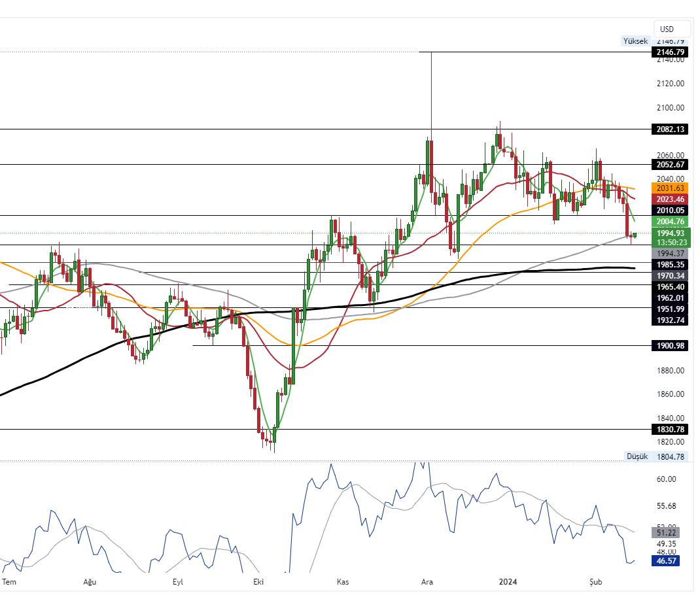Click the light green 2004.76 moving average label
This screenshot has height=614, width=700.
[x=670, y=222]
